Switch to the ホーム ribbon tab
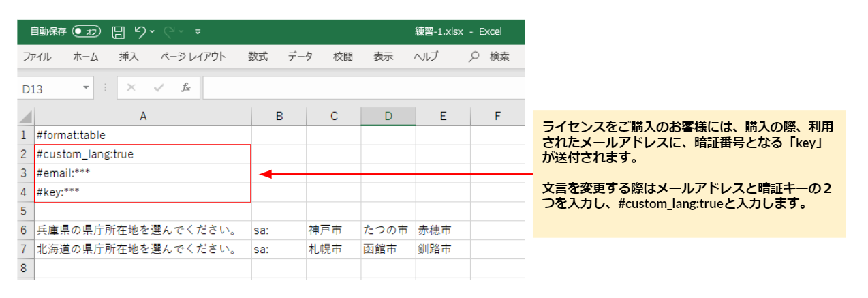868x298 pixels. click(x=86, y=57)
